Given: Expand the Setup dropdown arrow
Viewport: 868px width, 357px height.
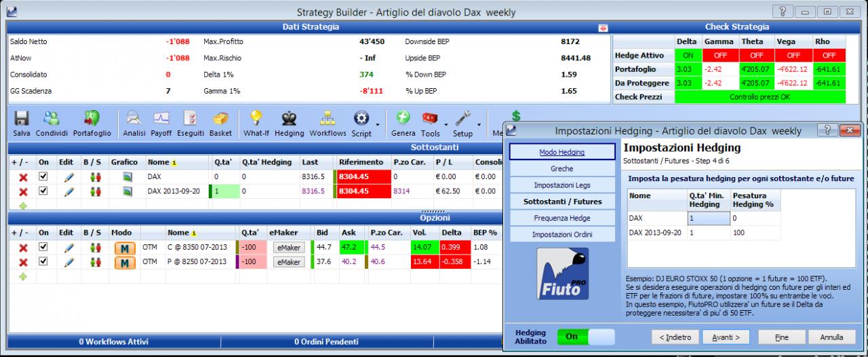Looking at the screenshot, I should pos(479,125).
